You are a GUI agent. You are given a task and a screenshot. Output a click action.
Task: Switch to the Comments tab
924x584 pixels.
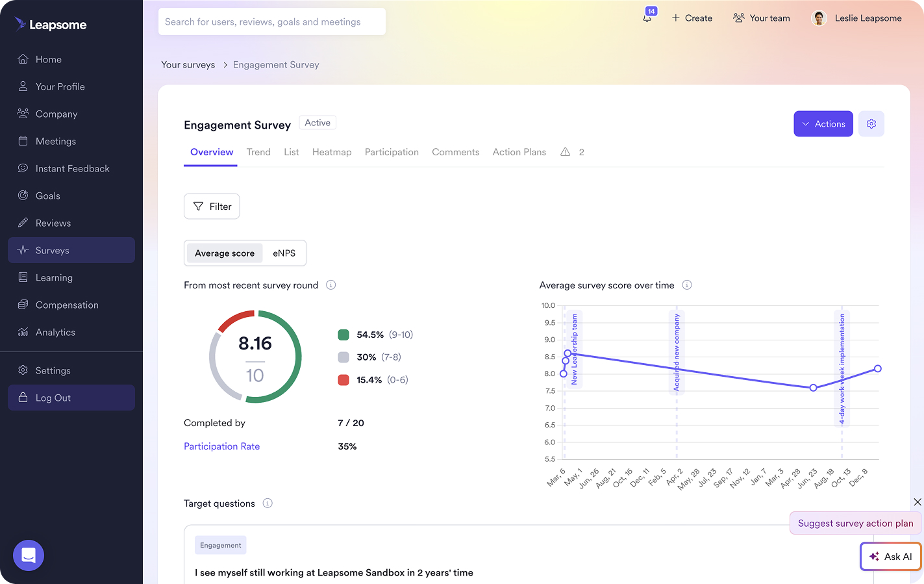click(x=455, y=152)
